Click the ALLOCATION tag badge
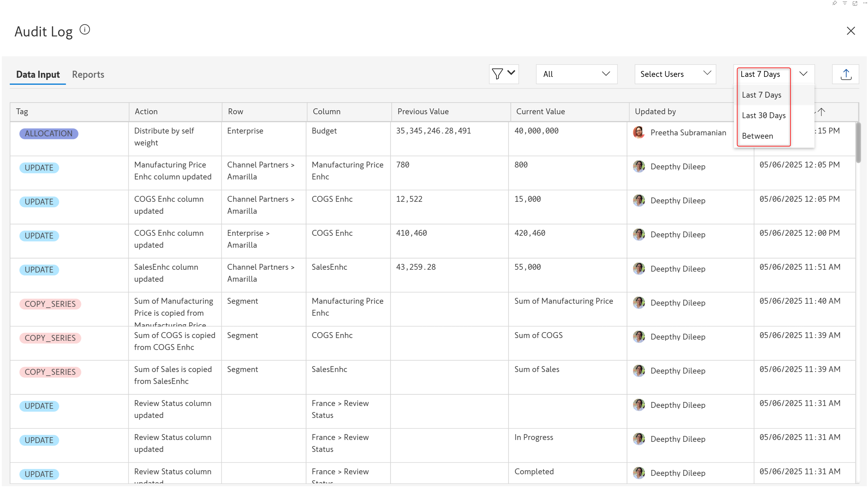Viewport: 868px width, 488px height. click(49, 133)
